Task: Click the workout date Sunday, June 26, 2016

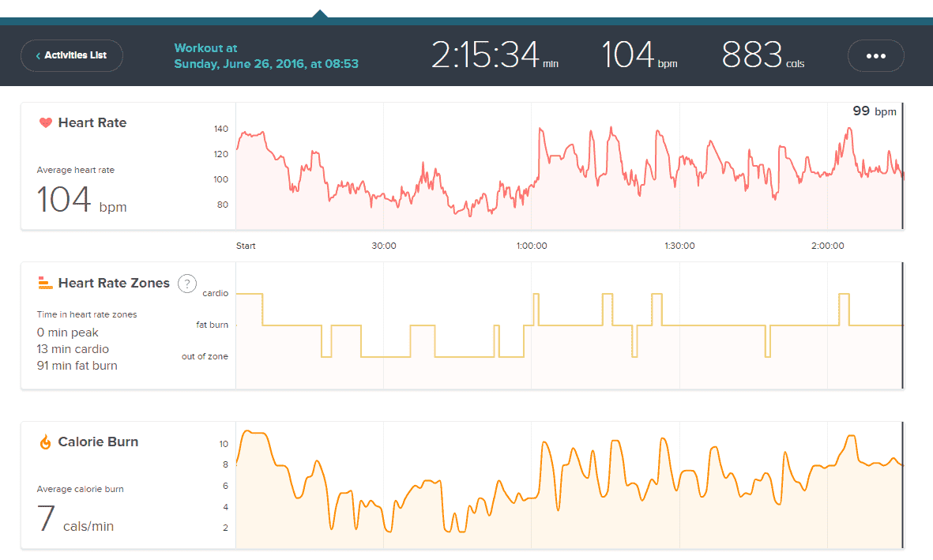Action: point(266,64)
